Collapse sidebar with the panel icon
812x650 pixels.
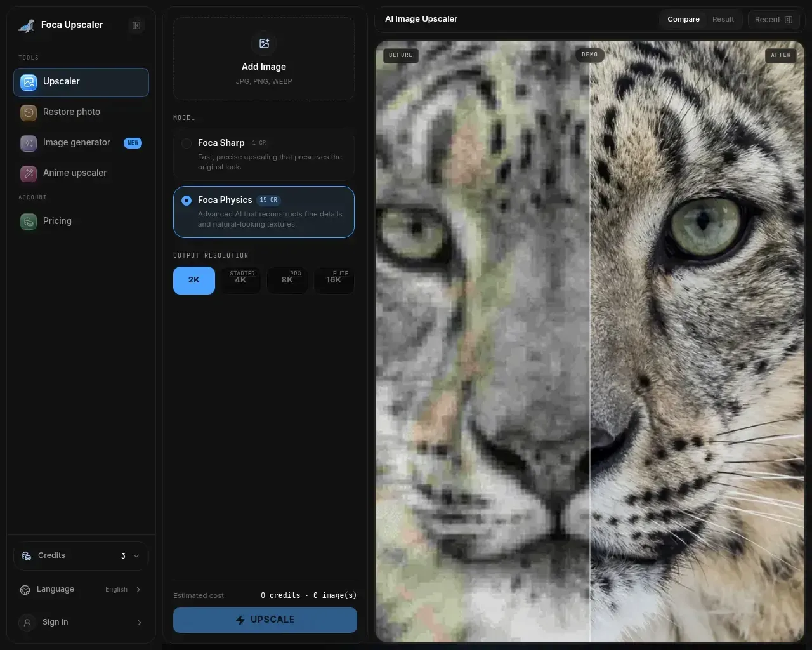tap(136, 25)
